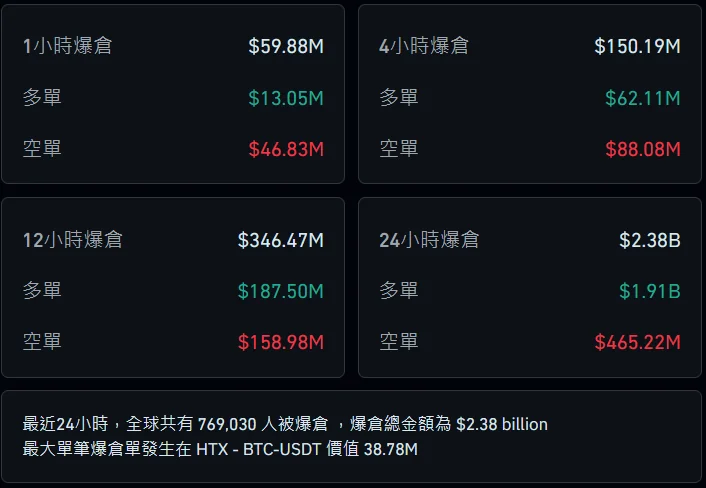Open the 4小時爆倉 card heading
Viewport: 706px width, 488px height.
click(x=424, y=46)
